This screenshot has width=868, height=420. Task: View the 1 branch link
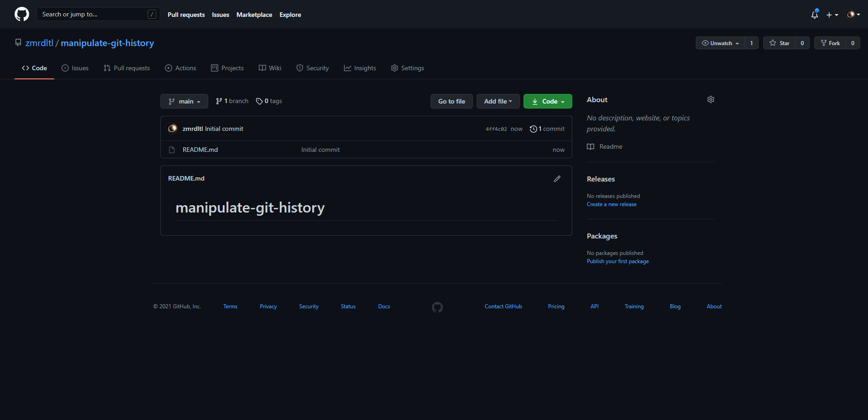[x=232, y=101]
